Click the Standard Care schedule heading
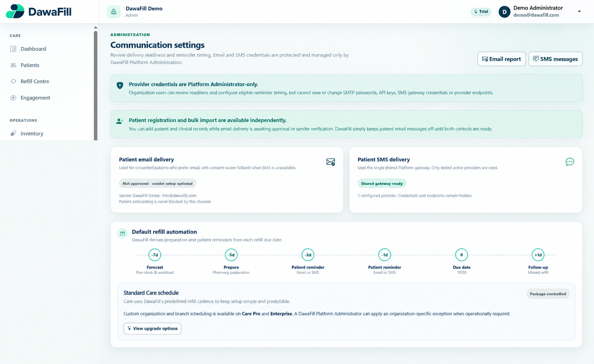The image size is (594, 364). tap(151, 293)
